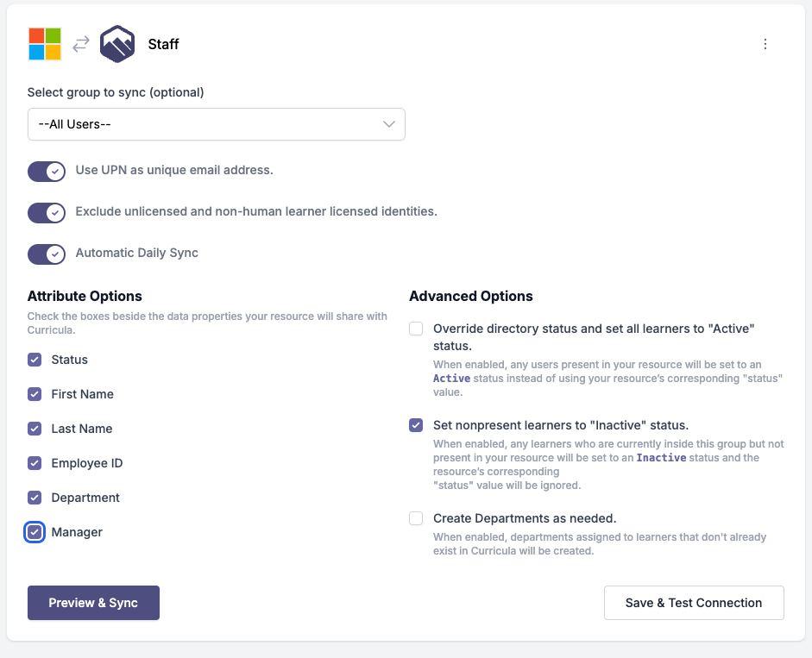
Task: Uncheck the Department attribute checkbox
Action: [35, 498]
